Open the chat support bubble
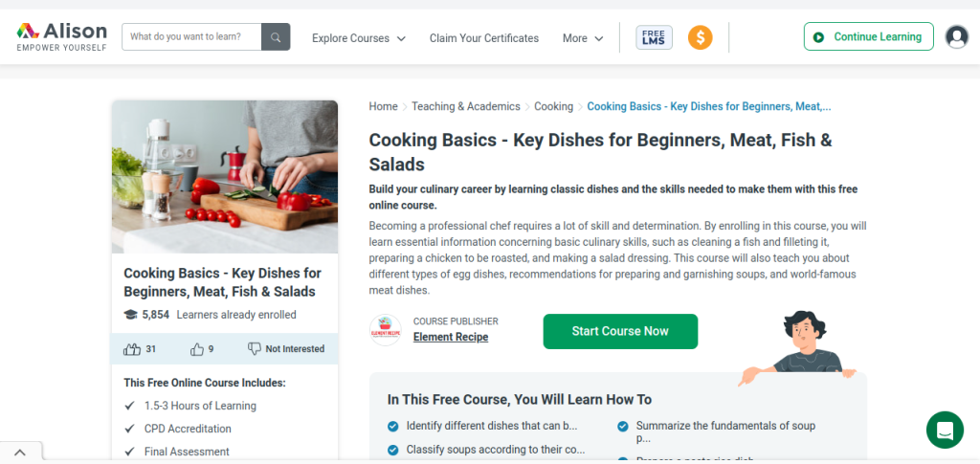This screenshot has width=980, height=464. click(x=945, y=430)
